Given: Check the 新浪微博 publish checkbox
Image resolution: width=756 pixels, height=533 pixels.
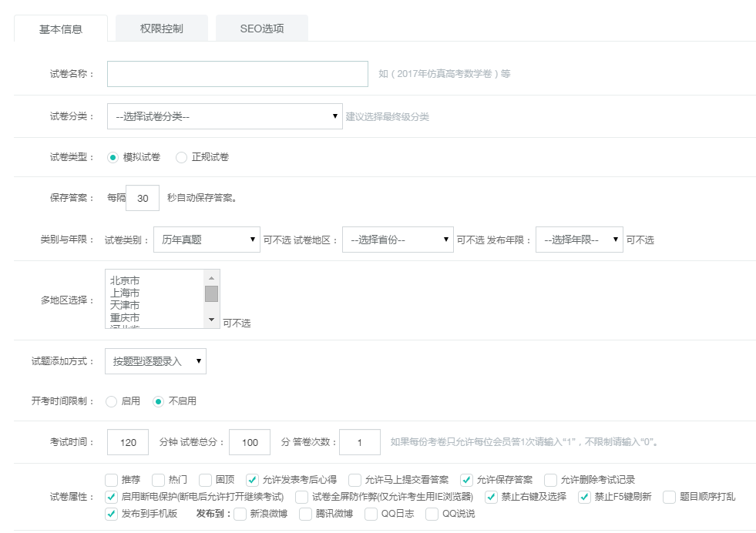Looking at the screenshot, I should point(240,514).
